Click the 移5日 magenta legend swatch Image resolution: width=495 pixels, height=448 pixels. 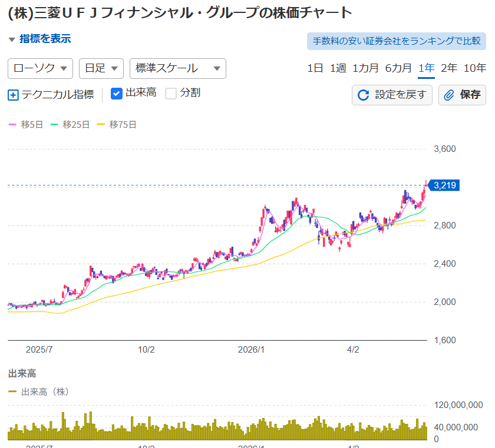[12, 125]
